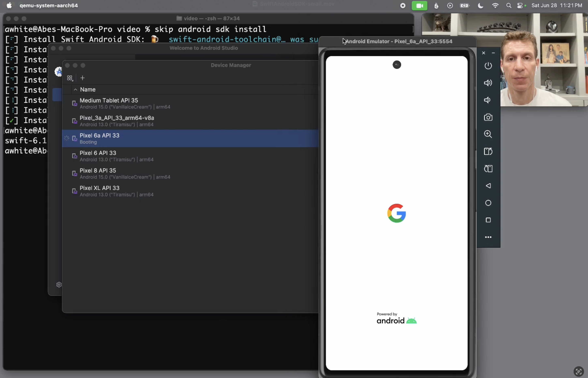Open Android Studio settings gear icon
Image resolution: width=588 pixels, height=378 pixels.
pyautogui.click(x=59, y=285)
